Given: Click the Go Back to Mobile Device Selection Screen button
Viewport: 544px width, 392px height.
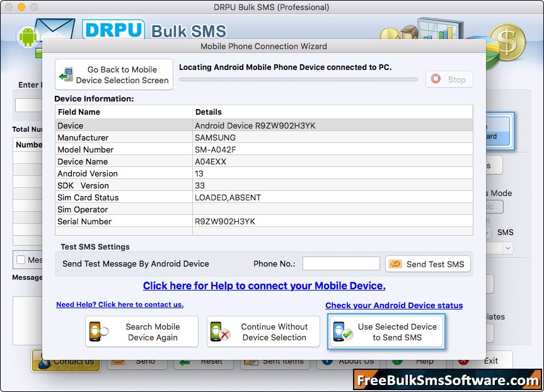Looking at the screenshot, I should click(x=114, y=74).
